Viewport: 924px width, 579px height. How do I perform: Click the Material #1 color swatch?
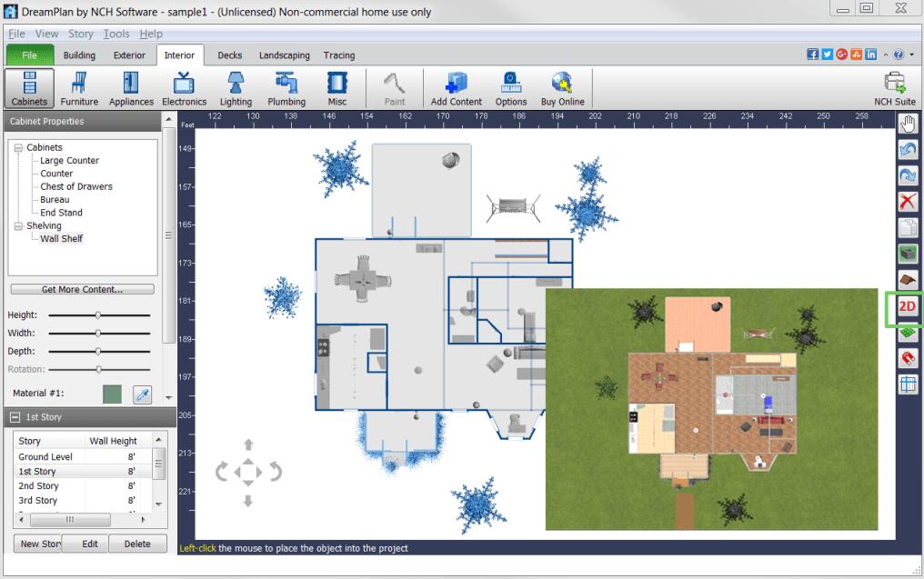tap(111, 394)
